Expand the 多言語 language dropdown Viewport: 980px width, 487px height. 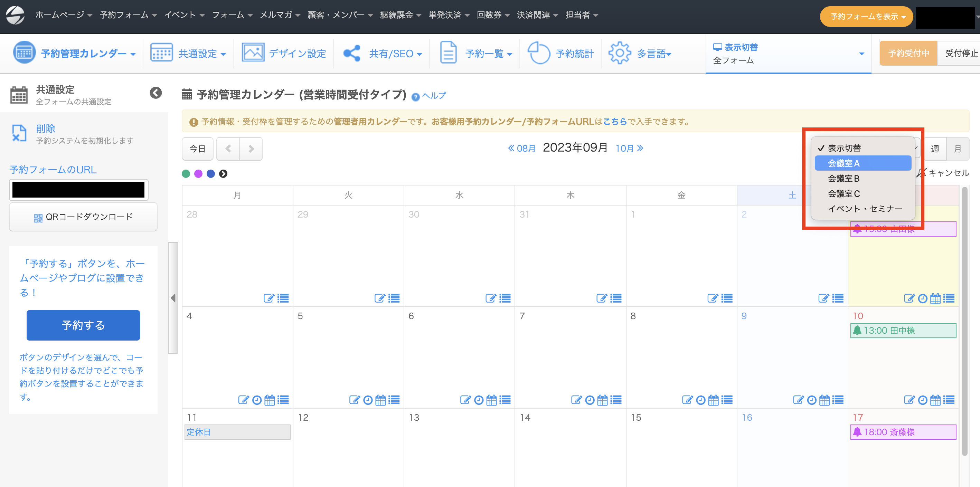pyautogui.click(x=652, y=54)
